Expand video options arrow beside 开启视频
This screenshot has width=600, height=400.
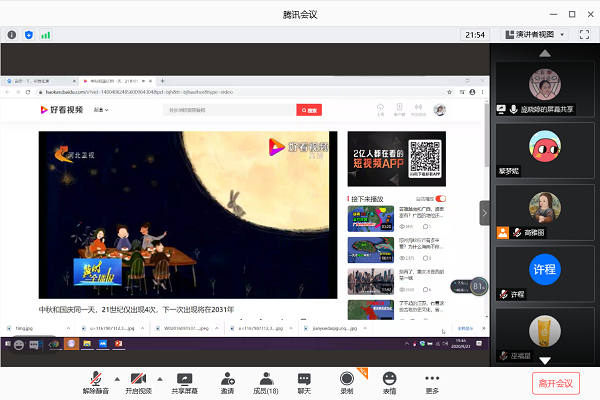[x=160, y=379]
